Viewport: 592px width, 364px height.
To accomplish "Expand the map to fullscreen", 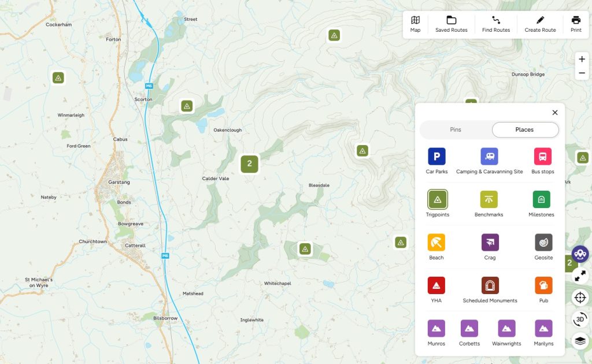I will pyautogui.click(x=580, y=276).
